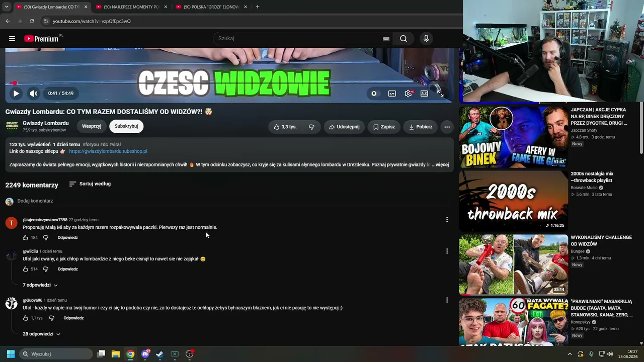
Task: Open options menu for @tajemniczyostrow7358 comment
Action: pos(447,220)
